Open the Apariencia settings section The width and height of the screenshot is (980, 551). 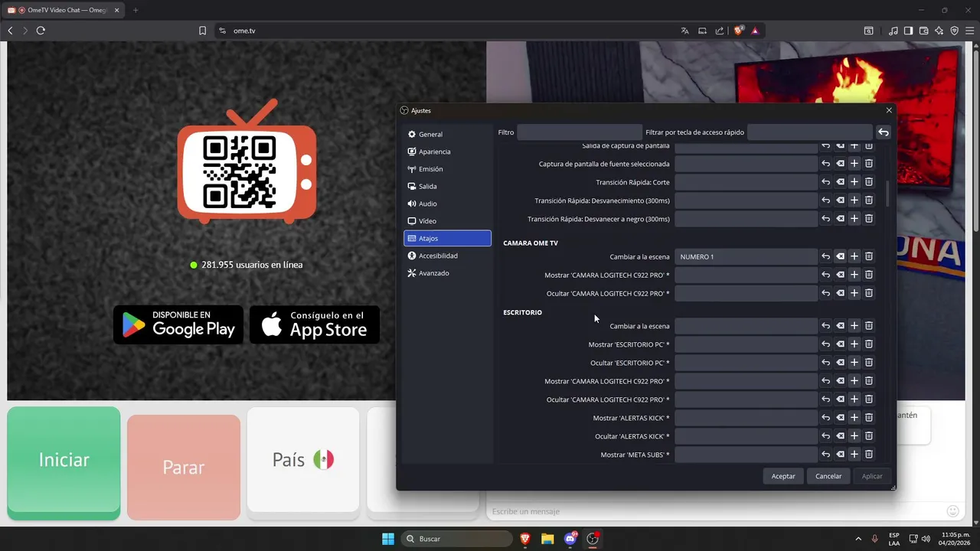point(447,152)
